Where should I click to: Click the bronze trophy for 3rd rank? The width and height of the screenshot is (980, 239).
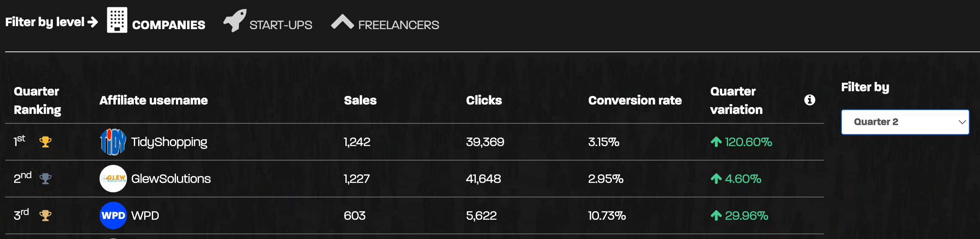pyautogui.click(x=45, y=215)
